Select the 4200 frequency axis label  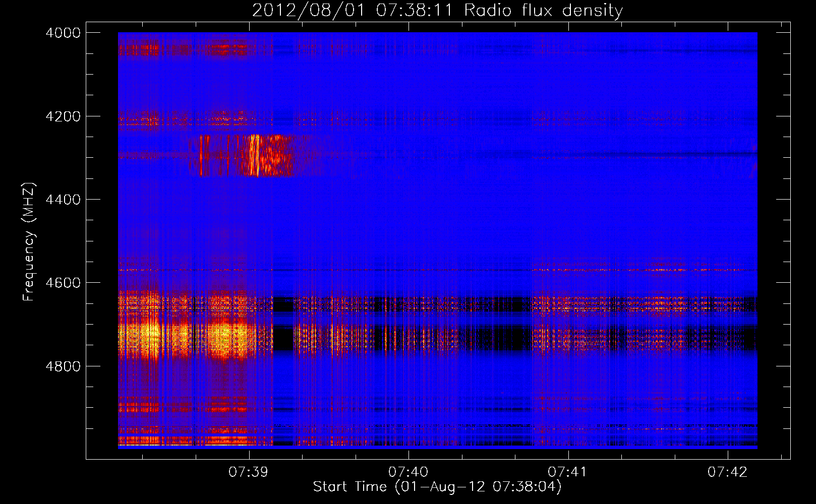click(x=63, y=116)
